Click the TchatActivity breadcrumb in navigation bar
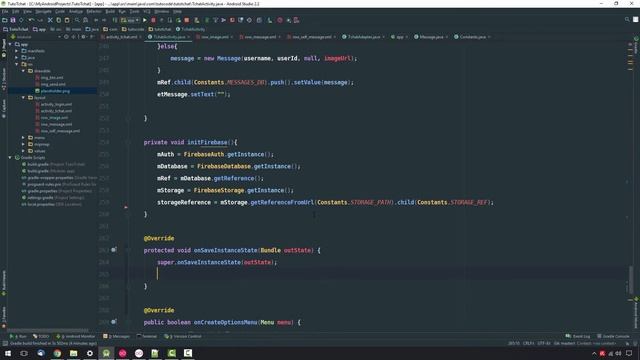The width and height of the screenshot is (640, 360). 191,29
